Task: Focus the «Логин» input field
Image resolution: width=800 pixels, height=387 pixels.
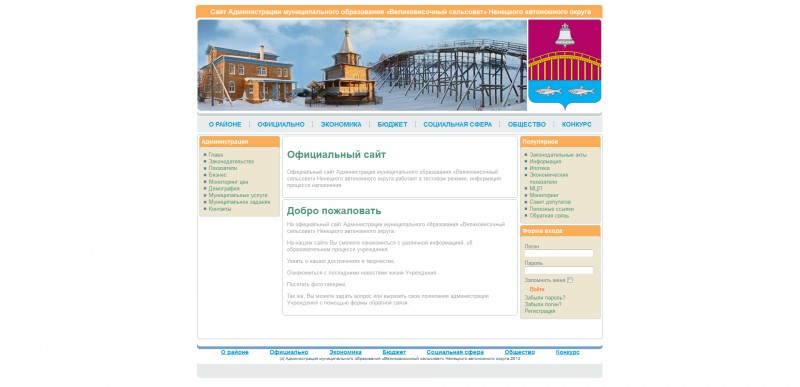Action: click(559, 253)
